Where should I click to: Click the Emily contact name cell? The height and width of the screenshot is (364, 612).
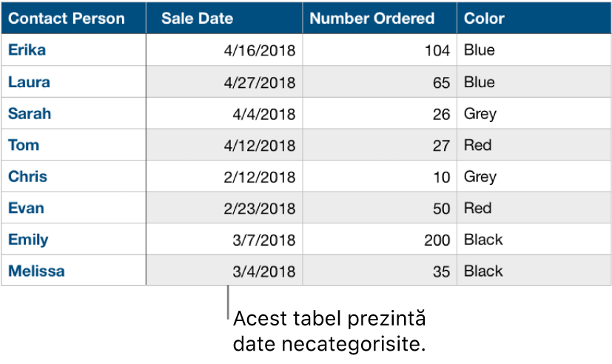(28, 240)
